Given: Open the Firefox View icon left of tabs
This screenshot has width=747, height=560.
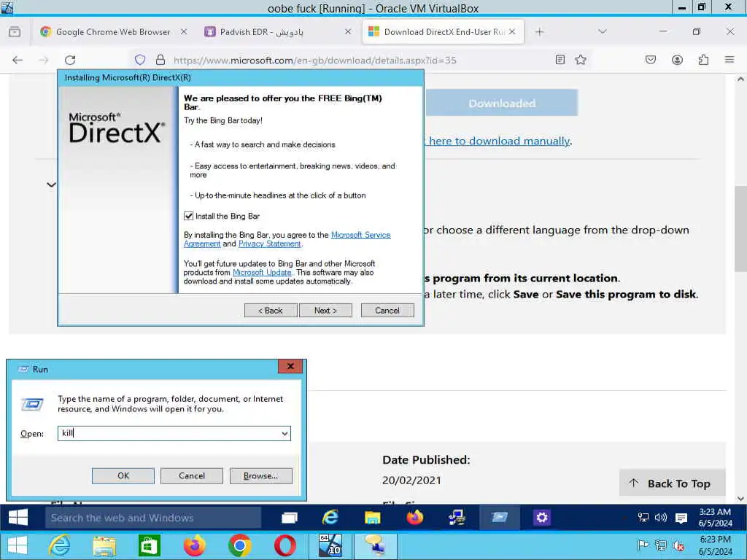Looking at the screenshot, I should pos(15,32).
